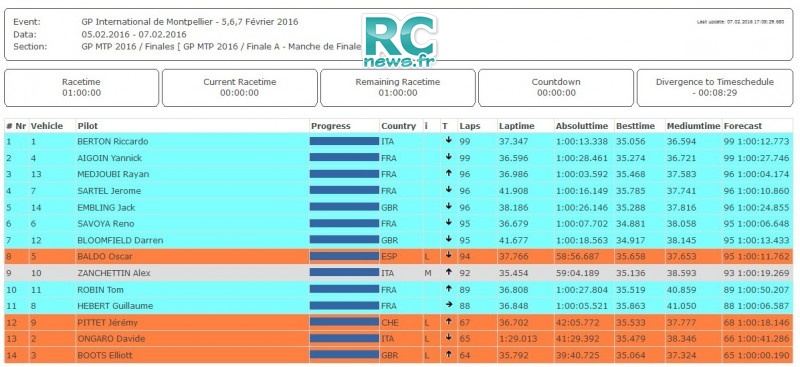Click the RC news.fr logo
Screen dimensions: 800x367
[x=399, y=41]
